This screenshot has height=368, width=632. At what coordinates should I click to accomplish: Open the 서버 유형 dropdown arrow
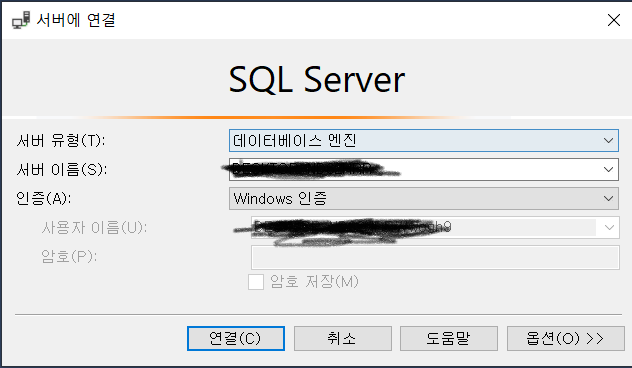coord(608,141)
